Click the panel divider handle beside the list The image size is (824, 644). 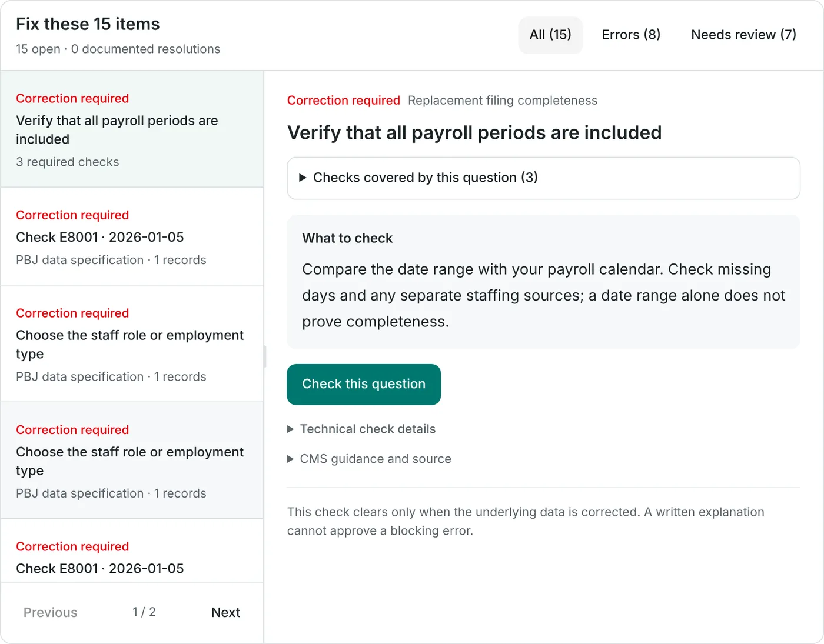tap(264, 356)
